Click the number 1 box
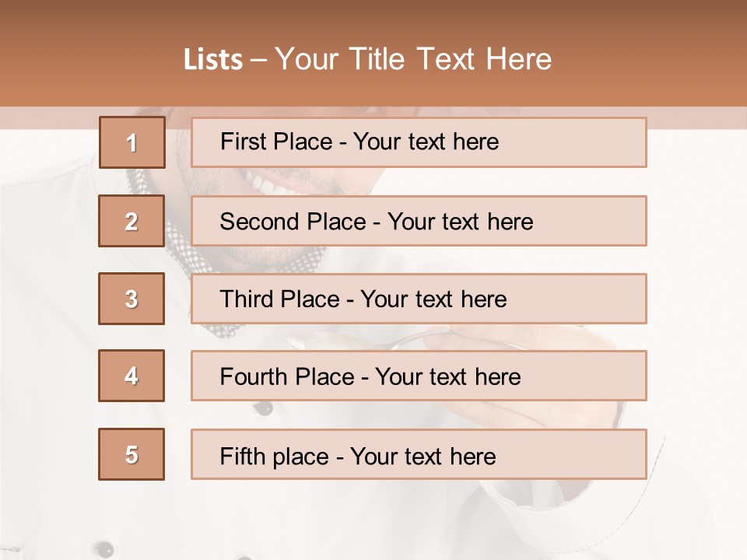747x560 pixels. pos(132,142)
